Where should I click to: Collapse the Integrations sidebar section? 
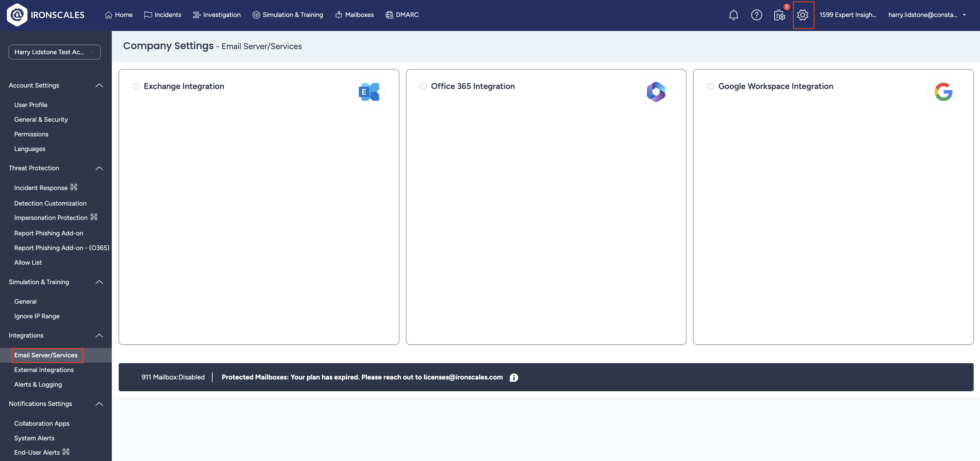point(99,336)
